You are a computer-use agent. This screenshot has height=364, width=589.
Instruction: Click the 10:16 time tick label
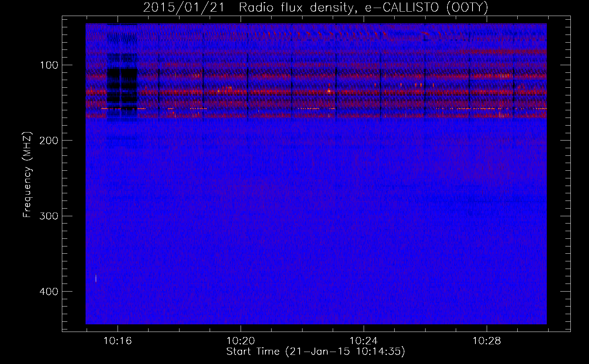tap(118, 341)
